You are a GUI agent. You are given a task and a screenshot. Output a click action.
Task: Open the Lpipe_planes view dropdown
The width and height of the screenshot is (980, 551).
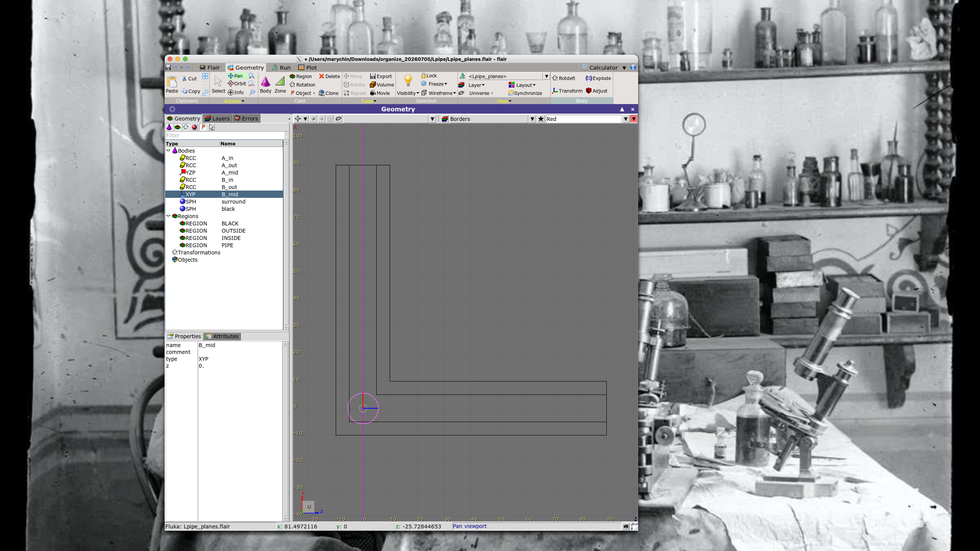click(x=546, y=77)
